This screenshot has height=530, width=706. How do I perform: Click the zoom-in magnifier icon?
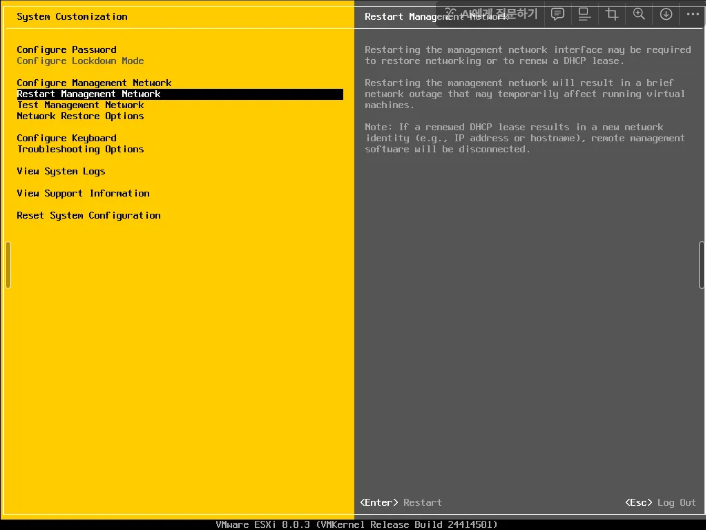click(639, 14)
